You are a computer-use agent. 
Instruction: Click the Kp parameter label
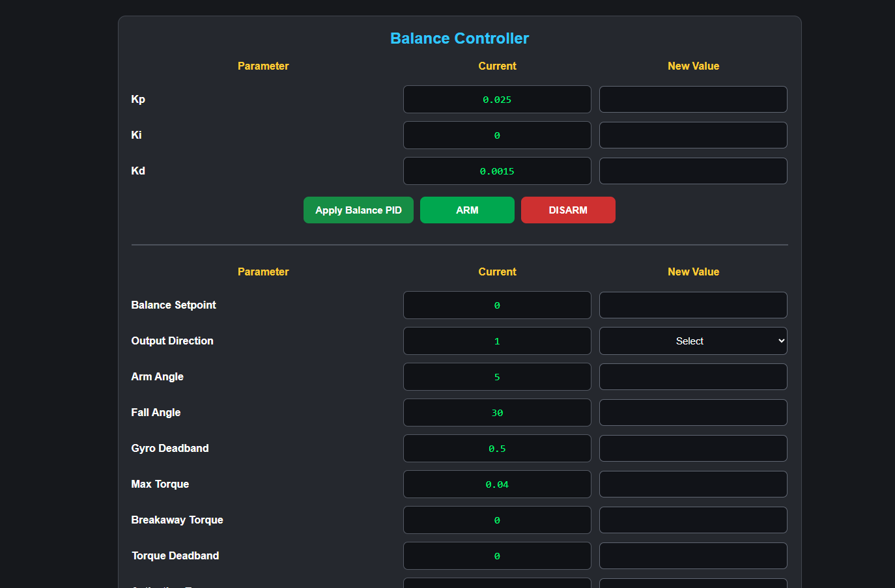click(138, 100)
